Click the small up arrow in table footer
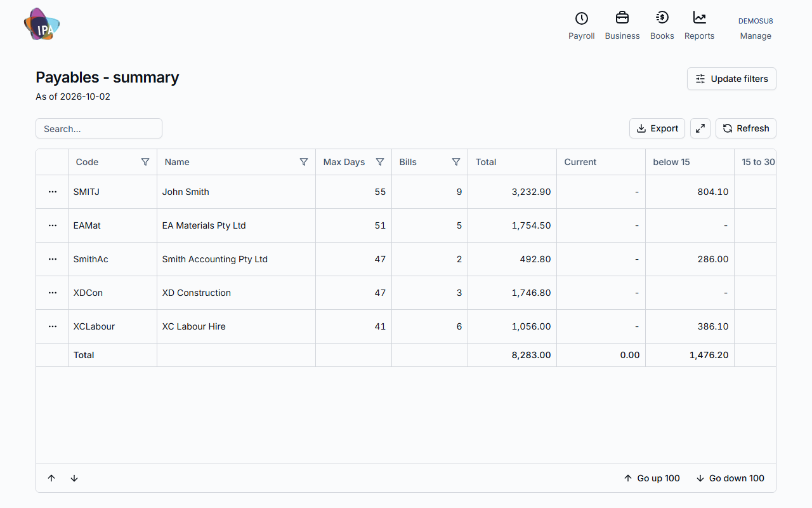Viewport: 812px width, 508px height. click(51, 478)
